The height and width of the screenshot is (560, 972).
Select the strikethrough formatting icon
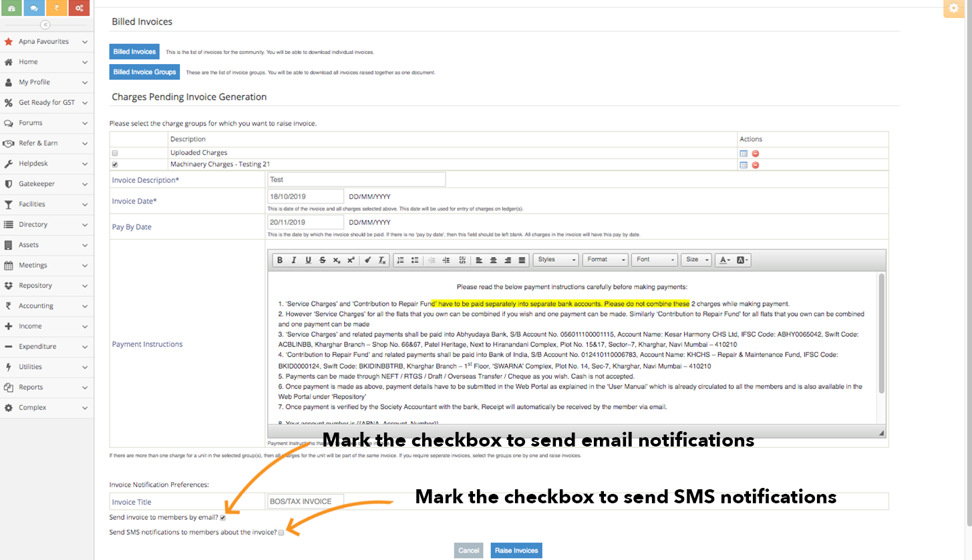point(323,260)
